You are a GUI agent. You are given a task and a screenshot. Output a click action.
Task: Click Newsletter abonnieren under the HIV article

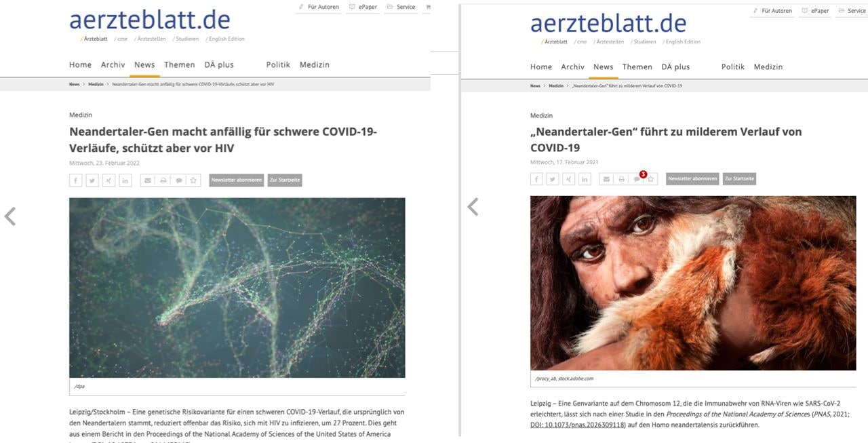click(236, 180)
